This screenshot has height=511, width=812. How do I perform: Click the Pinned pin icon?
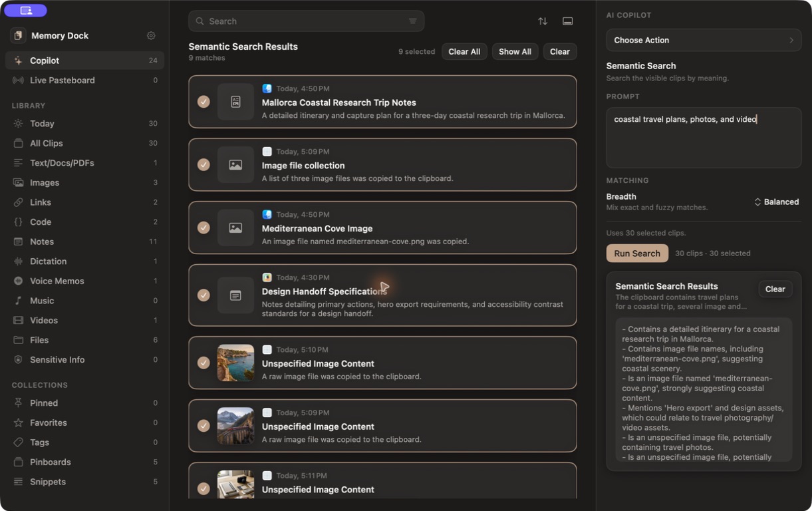point(18,403)
